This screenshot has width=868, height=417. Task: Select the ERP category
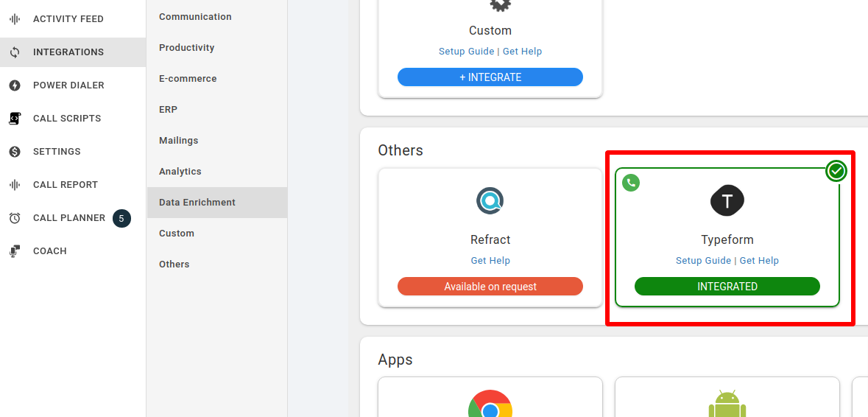[x=217, y=110]
